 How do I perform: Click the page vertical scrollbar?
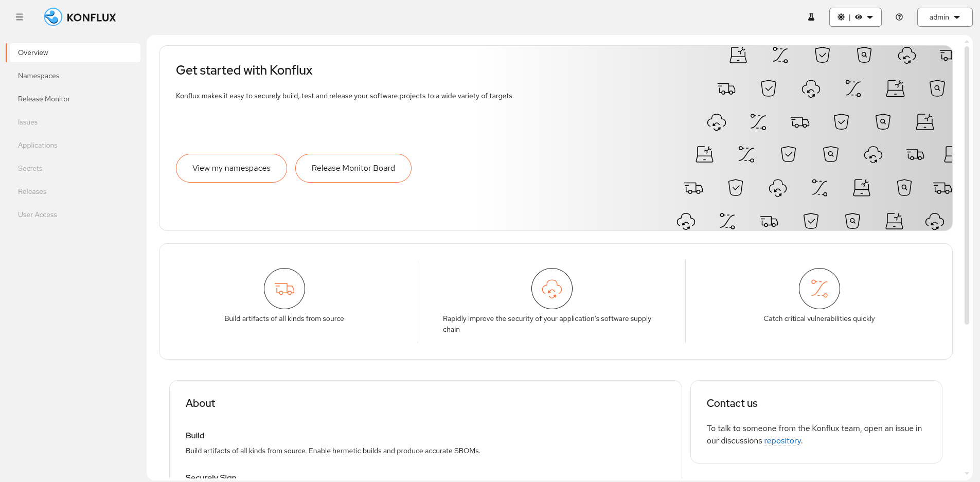coord(967,185)
